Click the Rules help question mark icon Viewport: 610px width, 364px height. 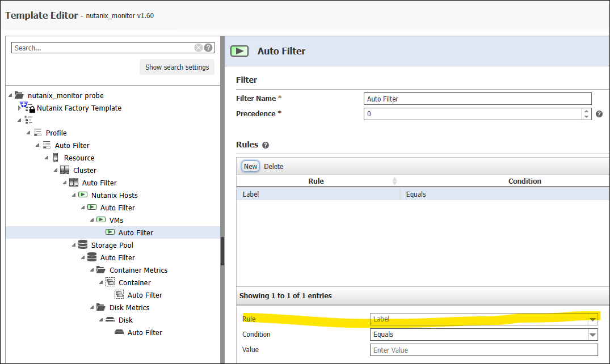pyautogui.click(x=266, y=145)
